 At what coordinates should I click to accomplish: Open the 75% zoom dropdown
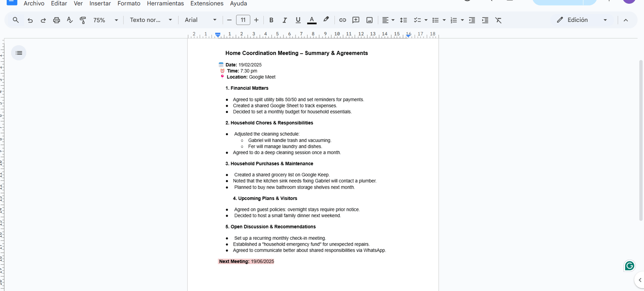[106, 20]
